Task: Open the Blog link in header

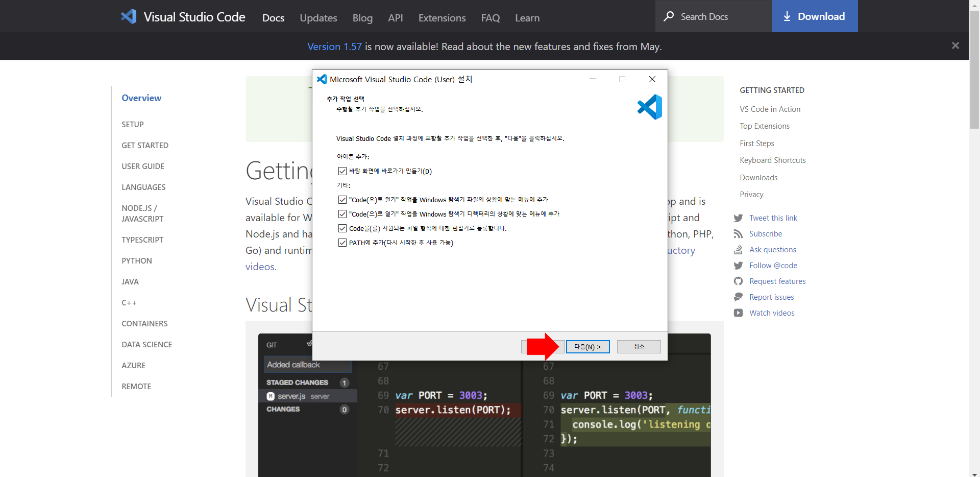Action: (362, 18)
